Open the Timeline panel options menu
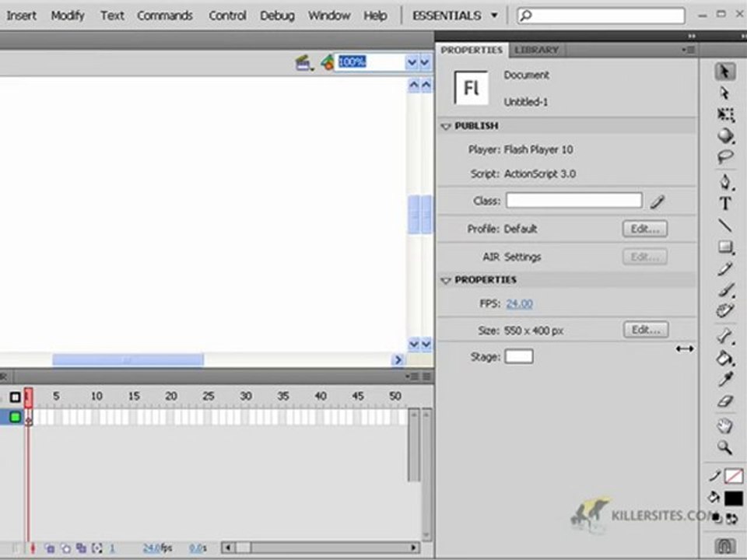The image size is (747, 560). coord(411,376)
